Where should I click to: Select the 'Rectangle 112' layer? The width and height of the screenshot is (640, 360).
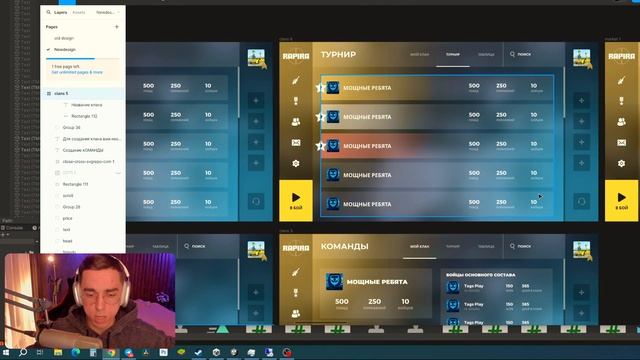tap(84, 116)
